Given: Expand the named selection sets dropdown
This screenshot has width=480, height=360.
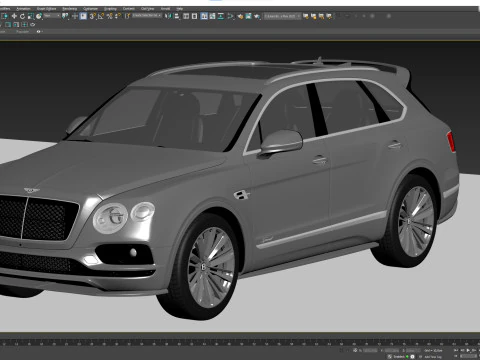Looking at the screenshot, I should pyautogui.click(x=147, y=16).
